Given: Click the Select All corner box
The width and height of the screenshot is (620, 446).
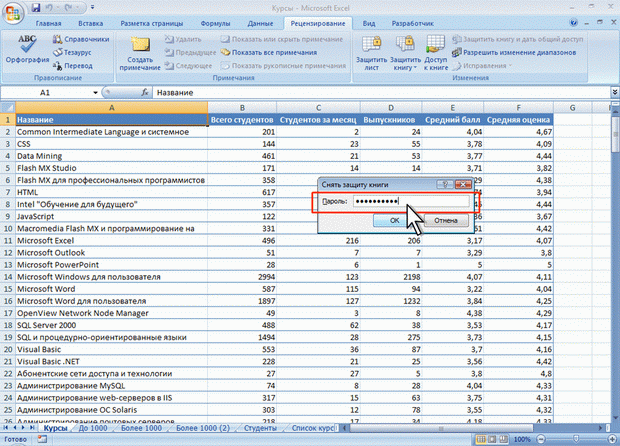Looking at the screenshot, I should (8, 107).
